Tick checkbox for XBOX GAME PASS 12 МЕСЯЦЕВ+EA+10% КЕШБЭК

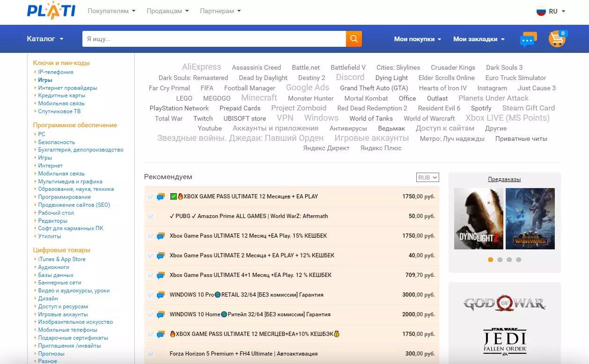point(150,334)
